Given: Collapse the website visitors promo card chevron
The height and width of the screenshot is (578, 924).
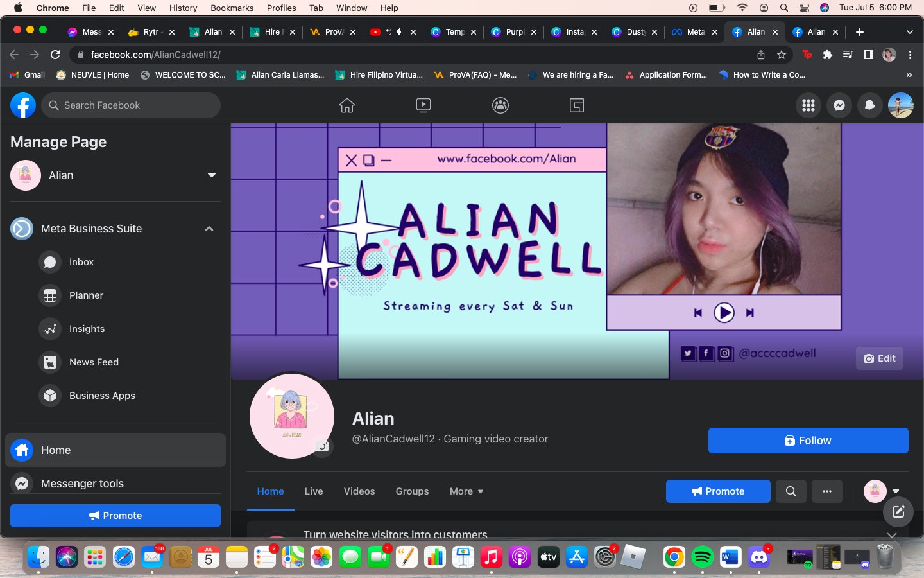Looking at the screenshot, I should [x=892, y=534].
